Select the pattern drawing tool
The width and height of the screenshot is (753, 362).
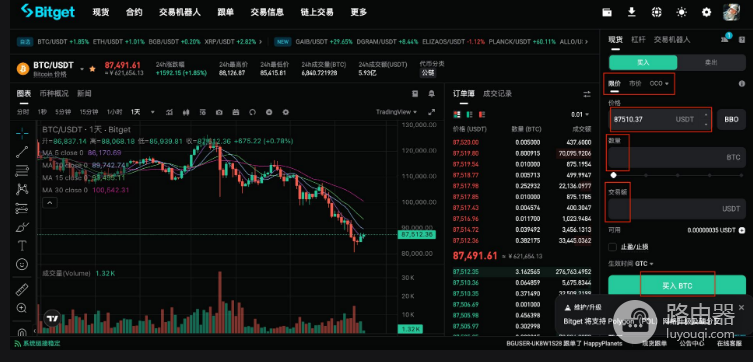tap(22, 189)
